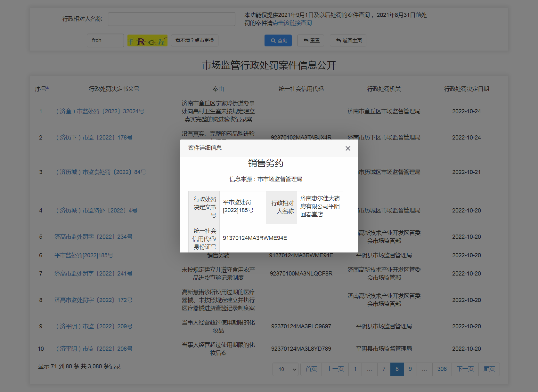This screenshot has height=392, width=538.
Task: Click the 返回主页 button
Action: 348,41
